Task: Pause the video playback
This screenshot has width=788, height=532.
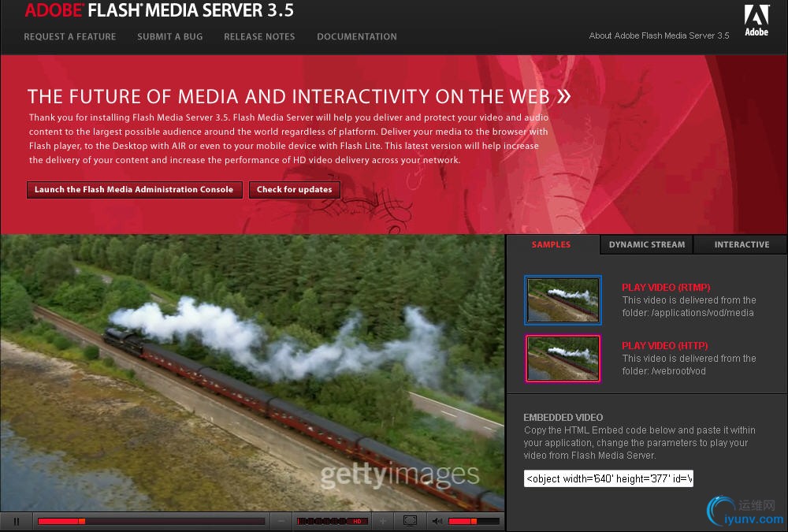Action: pyautogui.click(x=16, y=522)
